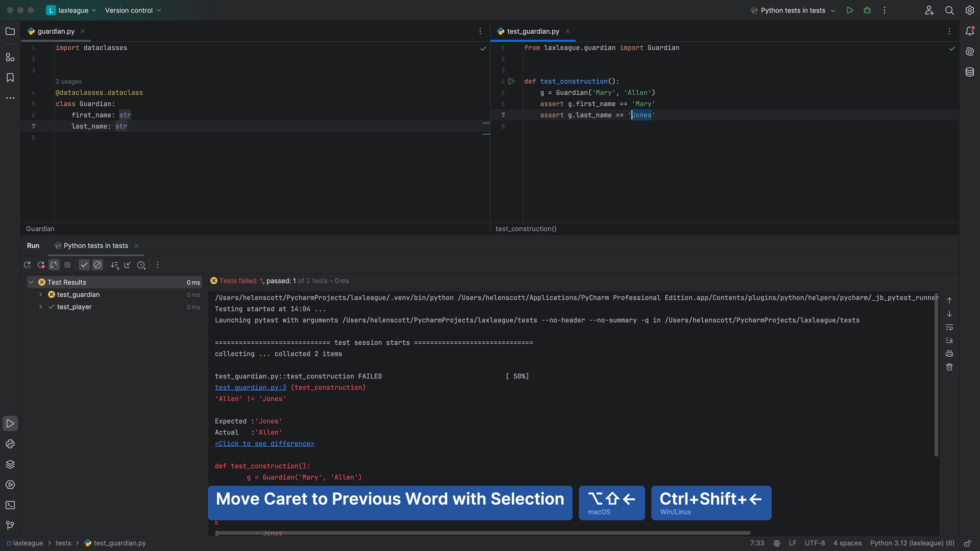Screen dimensions: 980x551
Task: Toggle Show Passed tests filter
Action: [x=84, y=265]
